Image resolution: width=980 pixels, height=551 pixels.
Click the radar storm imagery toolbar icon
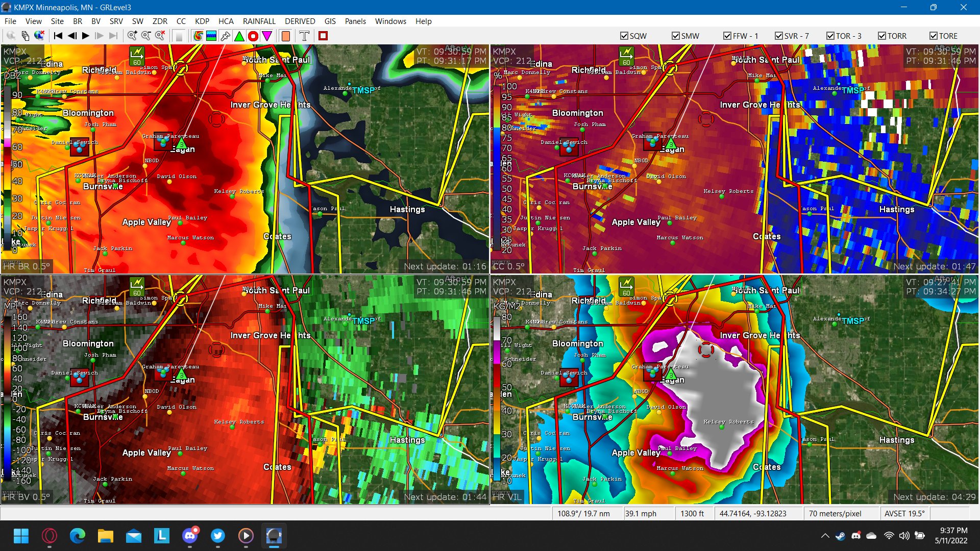coord(198,36)
